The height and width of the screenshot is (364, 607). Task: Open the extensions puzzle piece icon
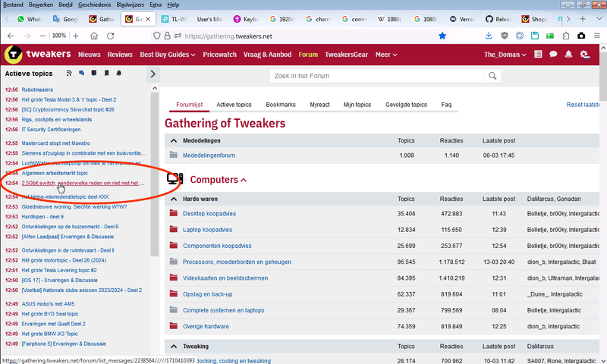[x=565, y=36]
